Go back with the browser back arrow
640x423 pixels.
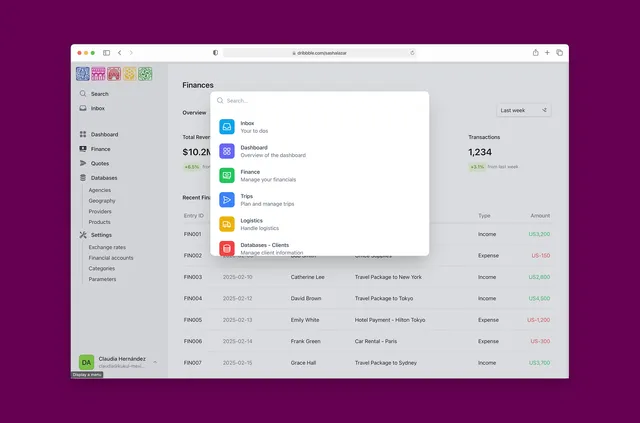[120, 53]
